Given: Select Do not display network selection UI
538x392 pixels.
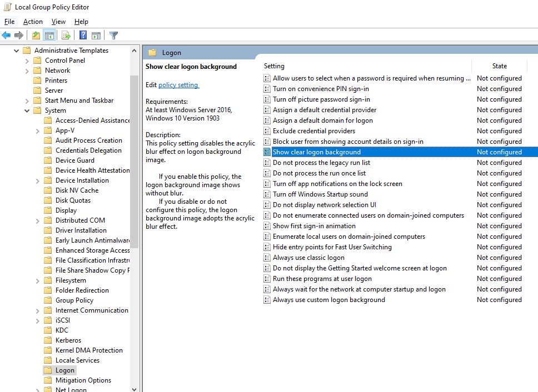Looking at the screenshot, I should (x=324, y=205).
